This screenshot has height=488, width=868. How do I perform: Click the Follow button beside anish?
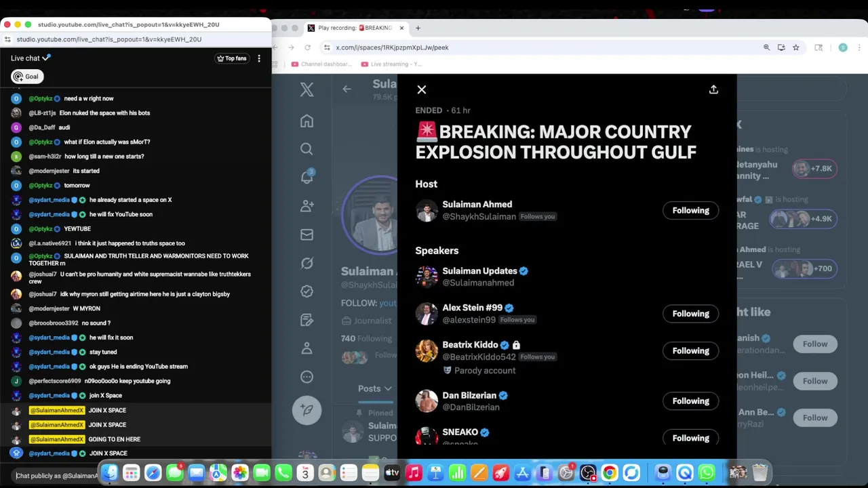tap(815, 344)
